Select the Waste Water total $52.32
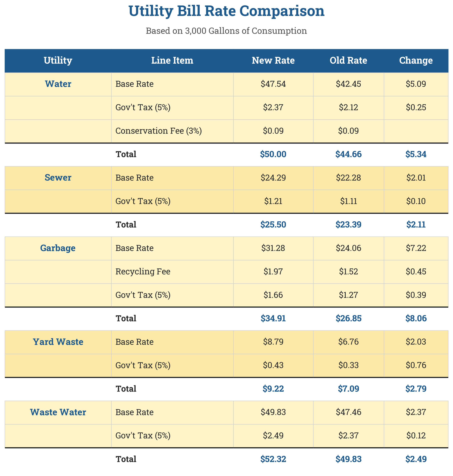Image resolution: width=453 pixels, height=476 pixels. [273, 459]
